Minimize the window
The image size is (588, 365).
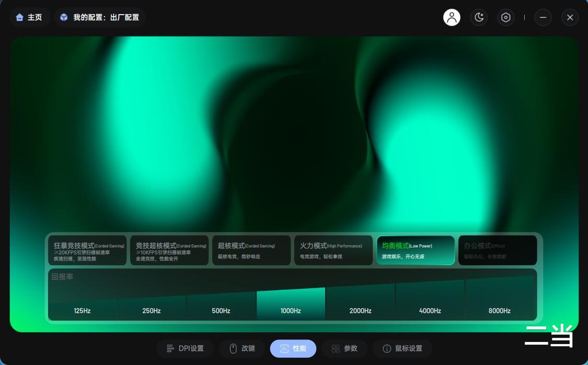click(x=543, y=17)
